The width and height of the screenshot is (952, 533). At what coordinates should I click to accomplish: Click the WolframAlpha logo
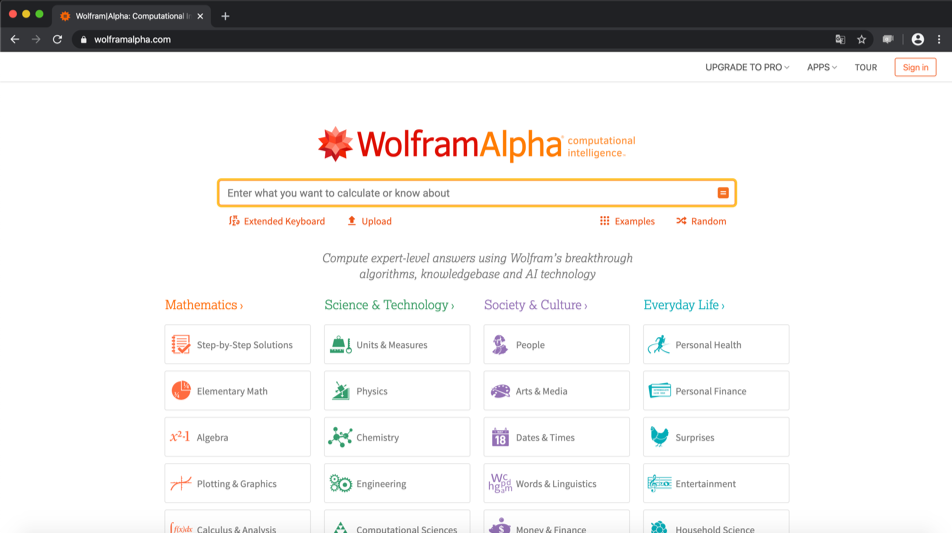coord(477,144)
